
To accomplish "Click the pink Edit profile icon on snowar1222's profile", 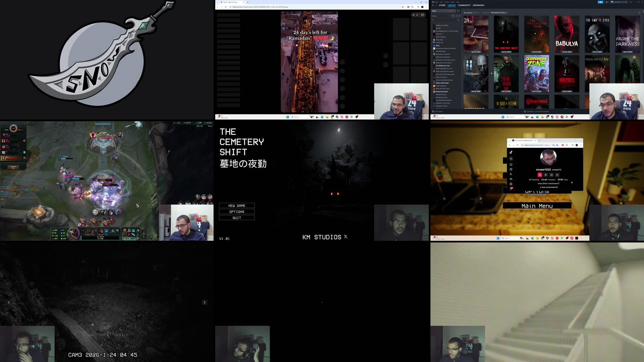I will click(540, 175).
